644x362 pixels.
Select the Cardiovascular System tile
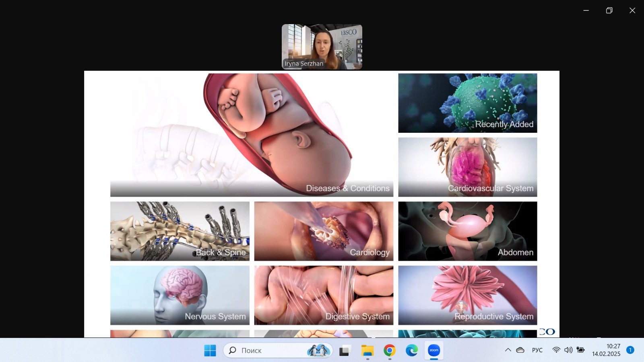[x=467, y=167]
